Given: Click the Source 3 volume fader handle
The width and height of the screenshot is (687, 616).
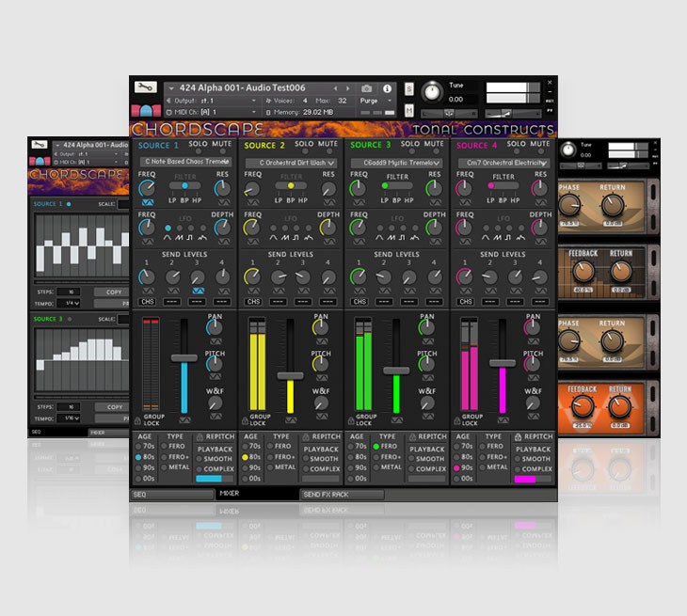Looking at the screenshot, I should click(x=396, y=371).
